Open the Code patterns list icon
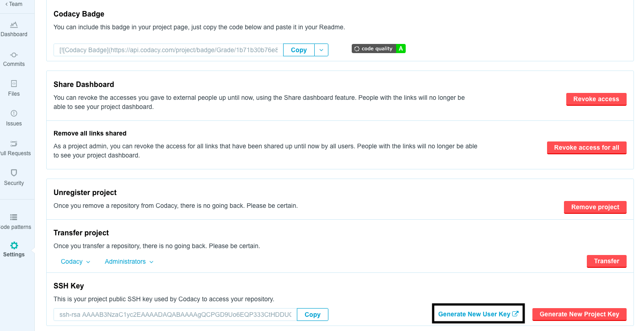Image resolution: width=644 pixels, height=331 pixels. tap(14, 217)
